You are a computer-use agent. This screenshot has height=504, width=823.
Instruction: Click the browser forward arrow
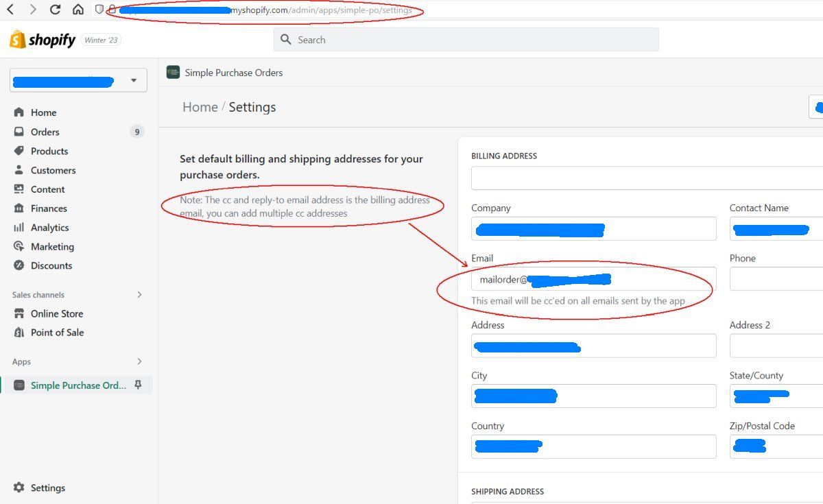coord(34,10)
